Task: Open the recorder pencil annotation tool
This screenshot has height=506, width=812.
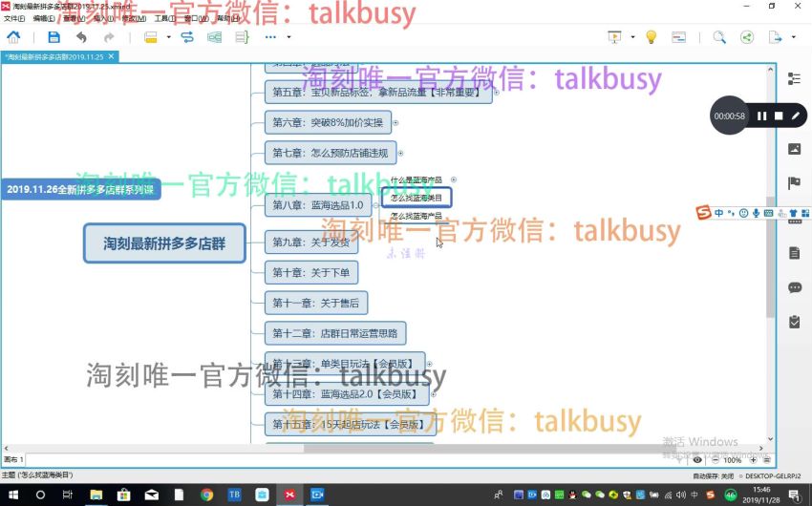Action: pos(796,116)
